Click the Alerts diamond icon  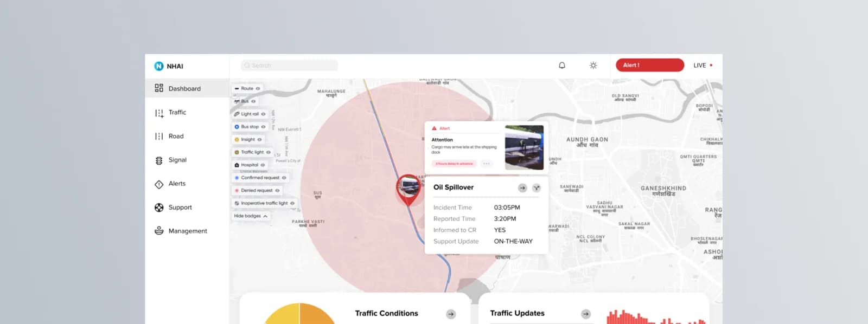point(159,184)
